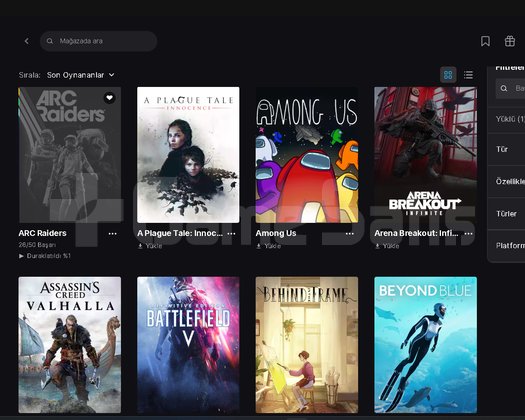Click the 'ARC Raiders' title text
The image size is (525, 420).
click(43, 233)
